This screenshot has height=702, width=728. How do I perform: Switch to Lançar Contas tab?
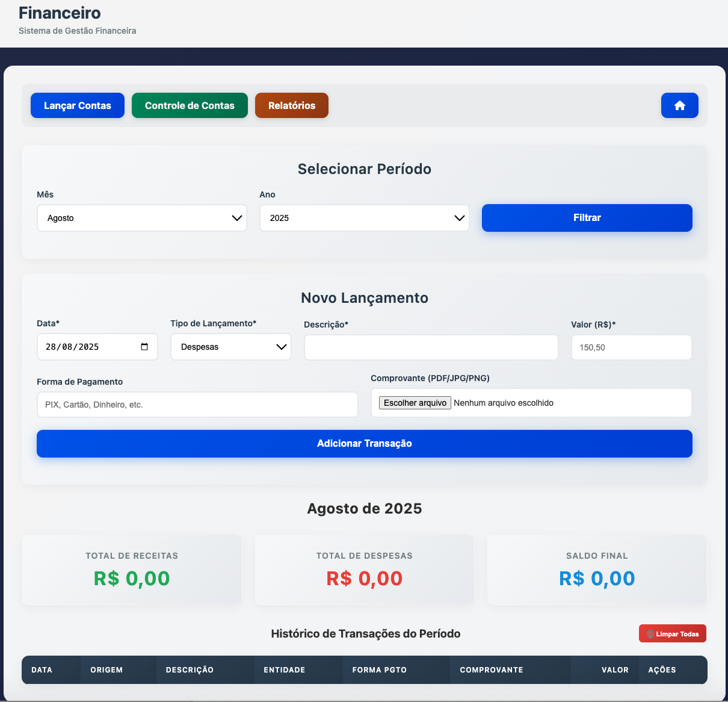[78, 105]
